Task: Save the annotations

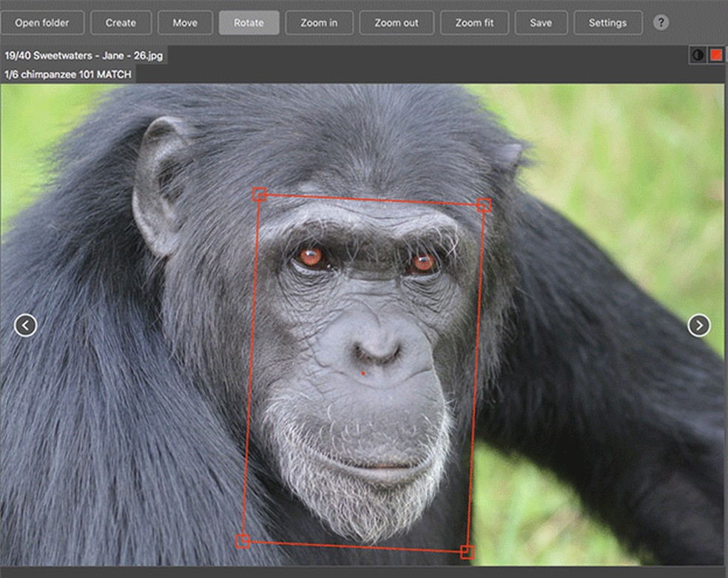Action: (541, 23)
